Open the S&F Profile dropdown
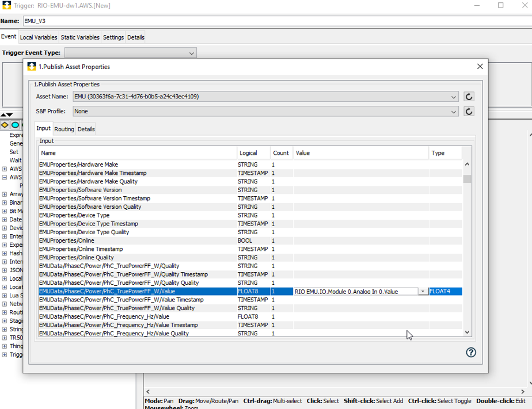The height and width of the screenshot is (409, 532). click(x=454, y=112)
